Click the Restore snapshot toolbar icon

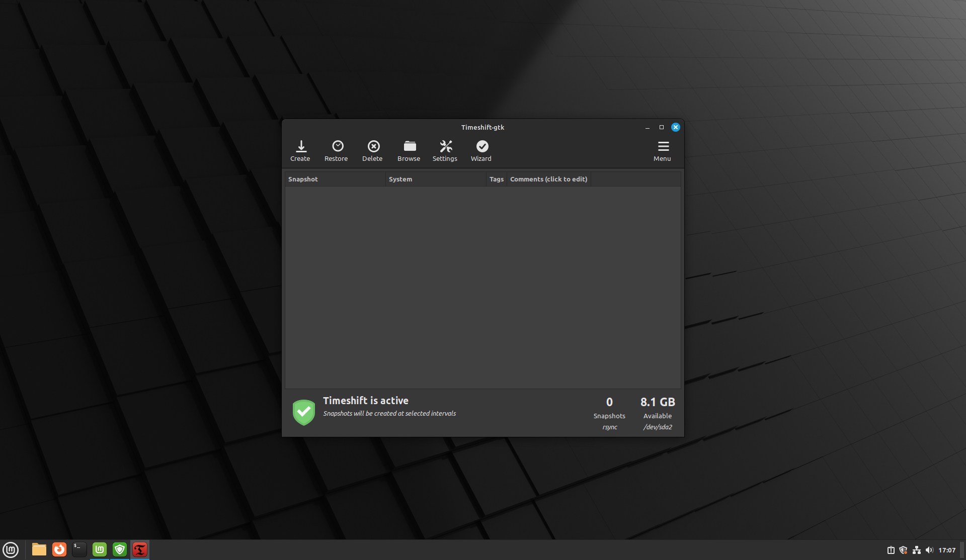336,151
